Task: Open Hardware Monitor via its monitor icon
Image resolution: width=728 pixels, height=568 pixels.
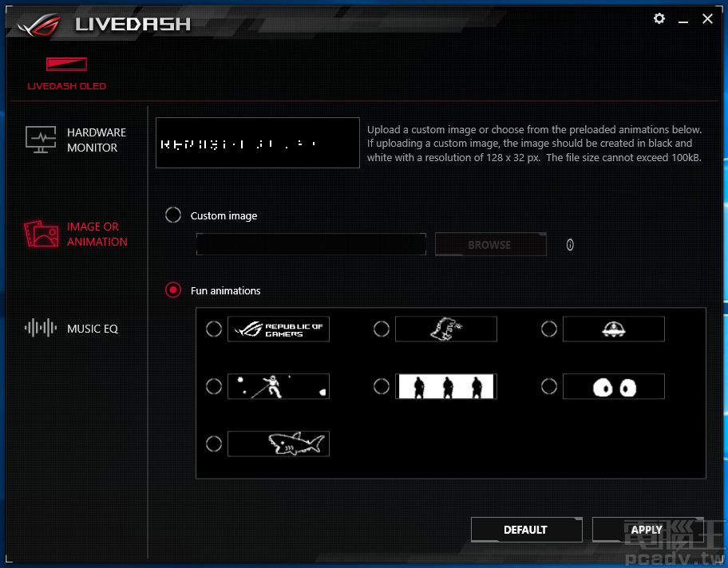Action: [41, 140]
